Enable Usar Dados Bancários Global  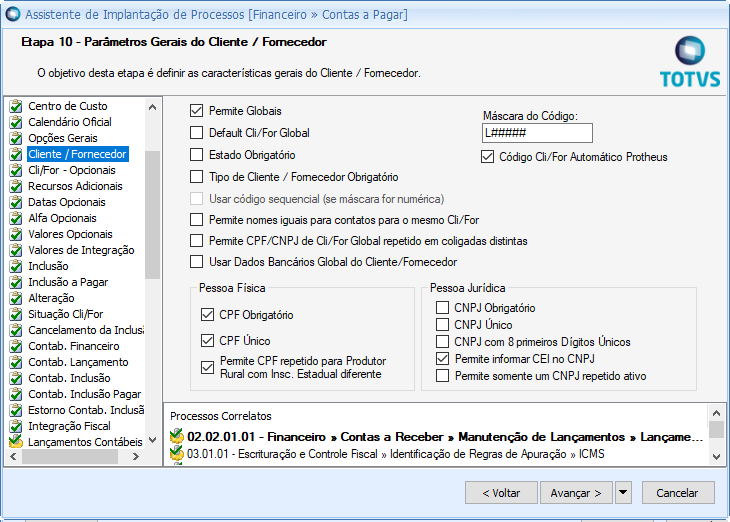(196, 262)
